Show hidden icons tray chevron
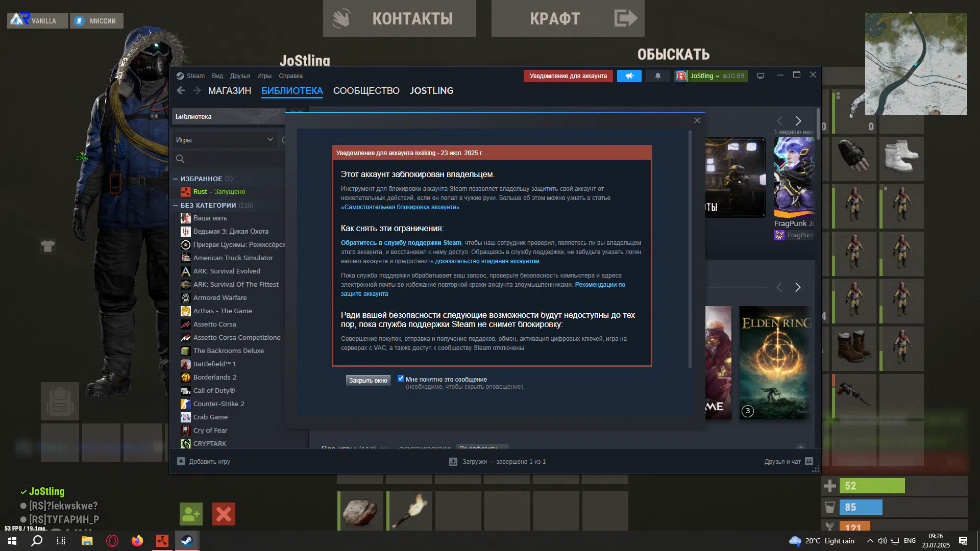The width and height of the screenshot is (980, 551). coord(870,541)
